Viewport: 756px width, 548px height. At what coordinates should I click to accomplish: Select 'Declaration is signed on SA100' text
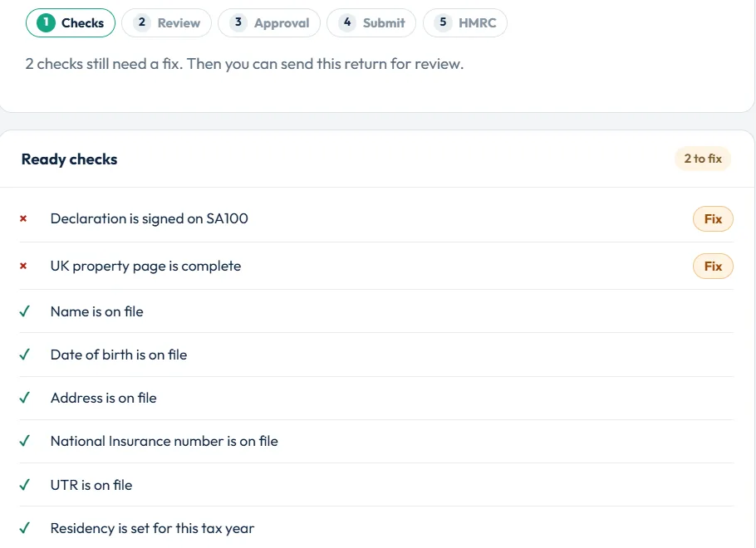(149, 219)
